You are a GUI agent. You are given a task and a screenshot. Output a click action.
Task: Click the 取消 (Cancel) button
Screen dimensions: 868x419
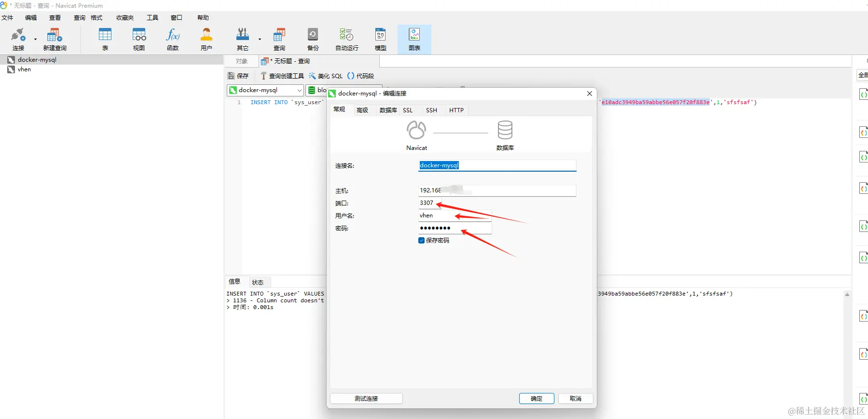coord(576,399)
